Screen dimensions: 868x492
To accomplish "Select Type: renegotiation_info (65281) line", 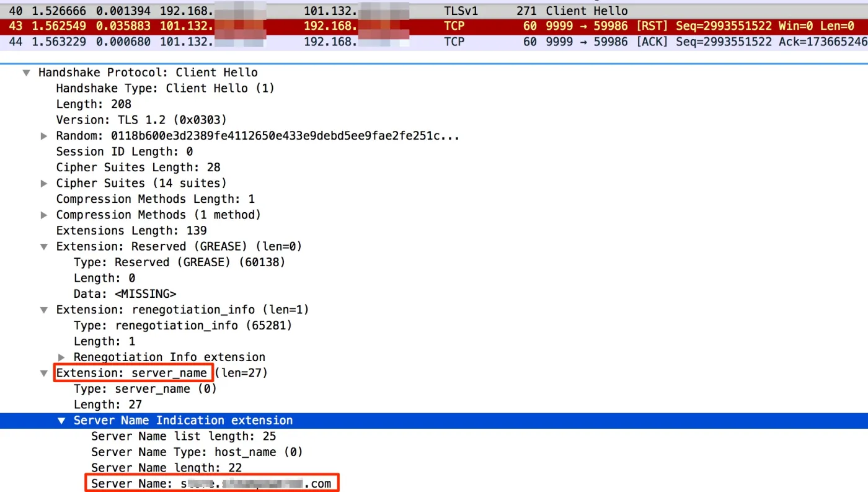I will (x=182, y=325).
